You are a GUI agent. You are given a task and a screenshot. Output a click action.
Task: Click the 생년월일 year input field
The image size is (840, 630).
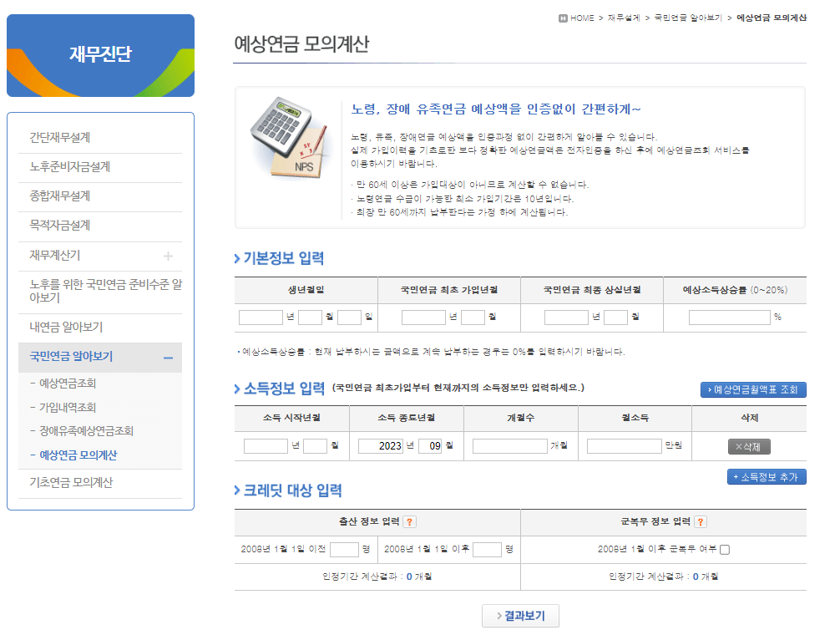point(260,317)
